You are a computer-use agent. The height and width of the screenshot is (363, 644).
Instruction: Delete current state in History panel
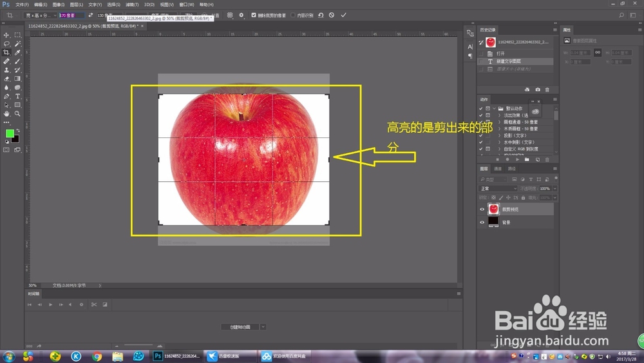(547, 90)
